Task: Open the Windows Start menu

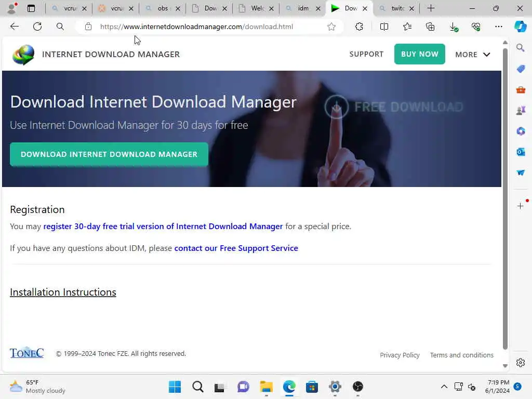Action: tap(175, 387)
